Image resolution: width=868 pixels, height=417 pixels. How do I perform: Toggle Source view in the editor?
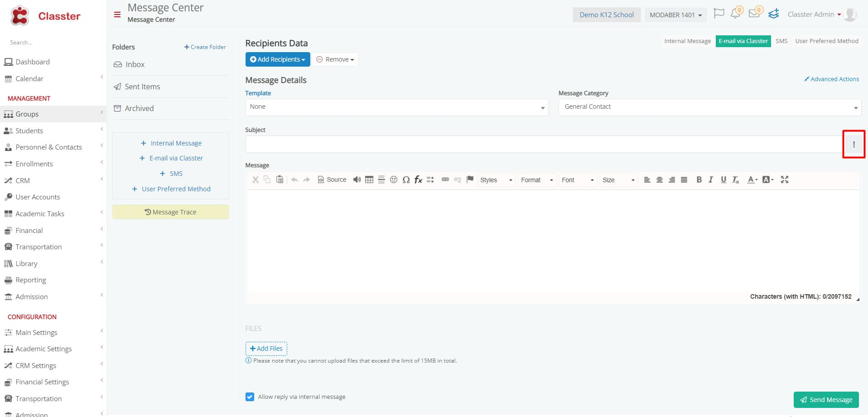pos(332,180)
